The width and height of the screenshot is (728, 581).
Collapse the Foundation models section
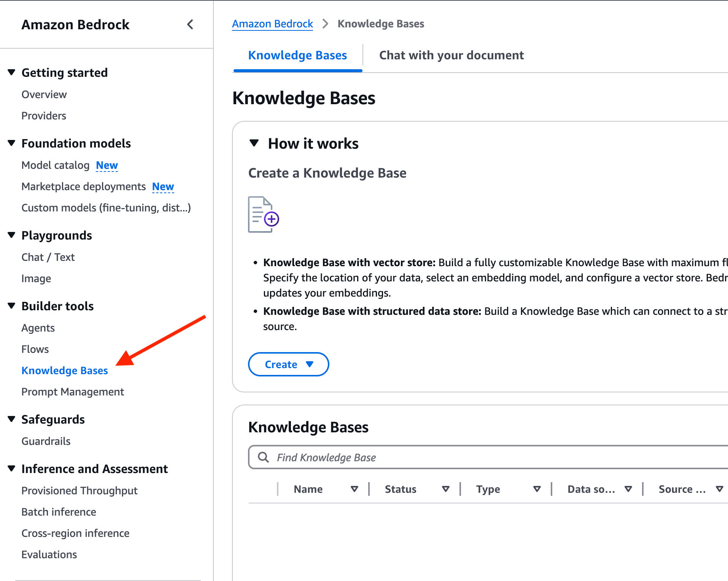[11, 143]
